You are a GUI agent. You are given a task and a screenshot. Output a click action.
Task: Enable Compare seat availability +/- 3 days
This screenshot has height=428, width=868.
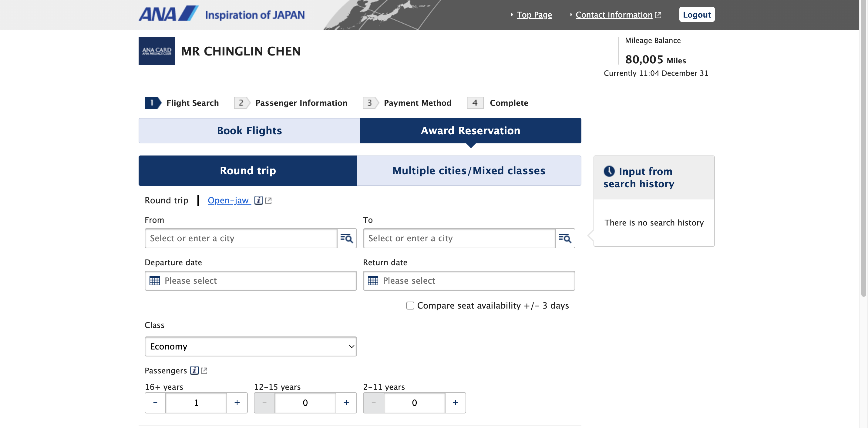tap(410, 306)
